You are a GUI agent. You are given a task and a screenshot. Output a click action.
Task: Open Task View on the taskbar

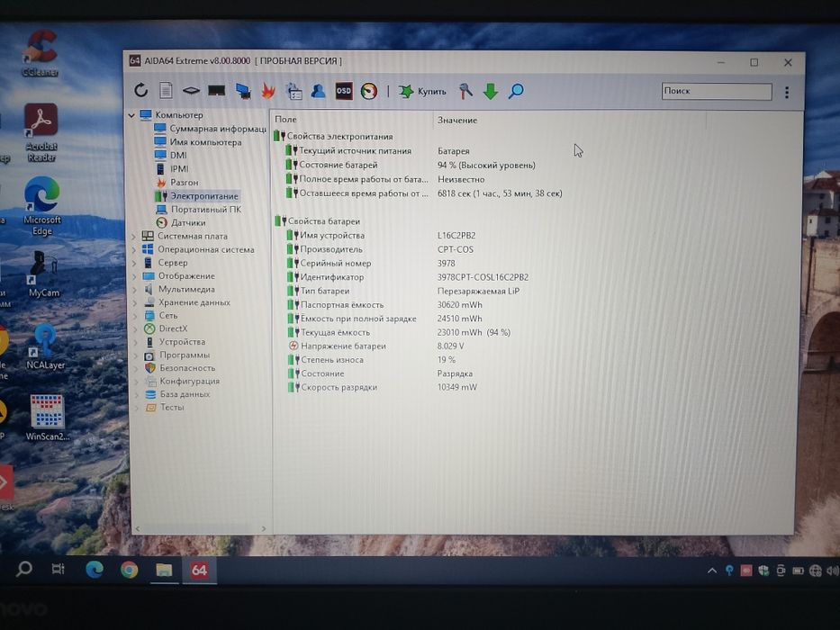pos(58,569)
